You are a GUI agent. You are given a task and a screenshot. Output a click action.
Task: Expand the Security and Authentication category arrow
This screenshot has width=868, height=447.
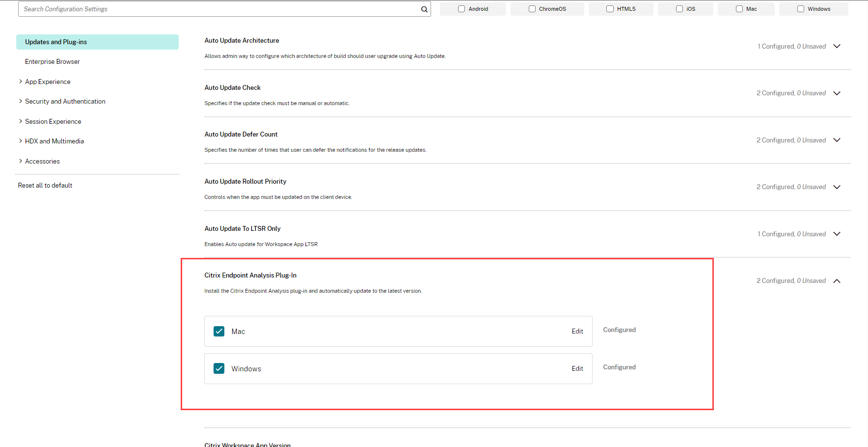[x=21, y=101]
